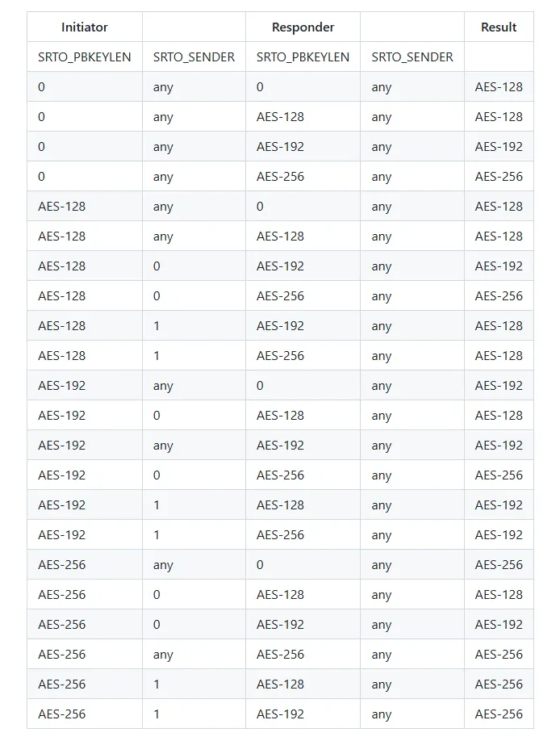Select the SRTO_PBKEYLEN subheader under Initiator
This screenshot has width=560, height=741.
pos(85,57)
